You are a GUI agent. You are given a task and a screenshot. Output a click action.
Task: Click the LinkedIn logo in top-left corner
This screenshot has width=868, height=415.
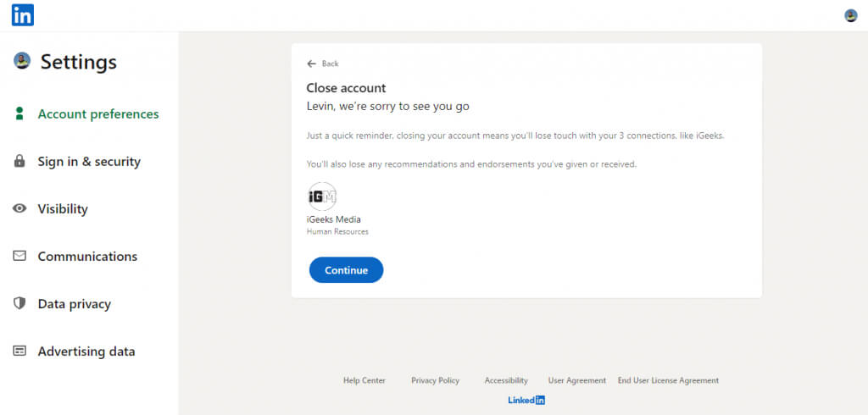[23, 15]
